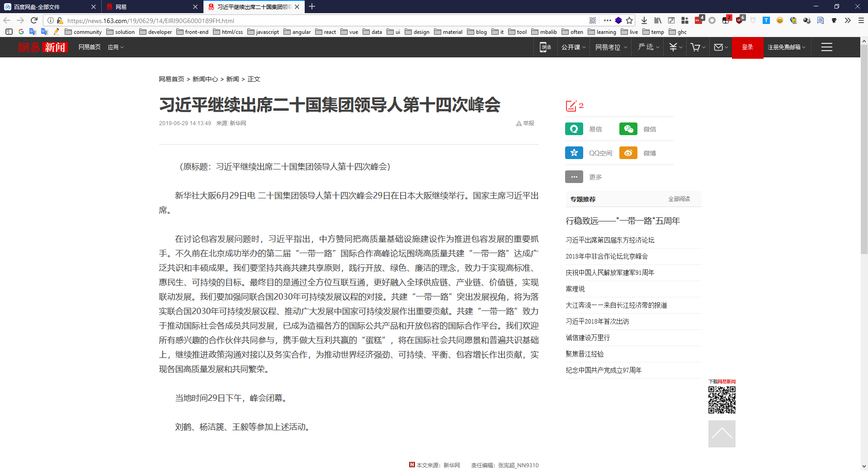868x470 pixels.
Task: Click the site info icon in address bar
Action: (x=51, y=20)
